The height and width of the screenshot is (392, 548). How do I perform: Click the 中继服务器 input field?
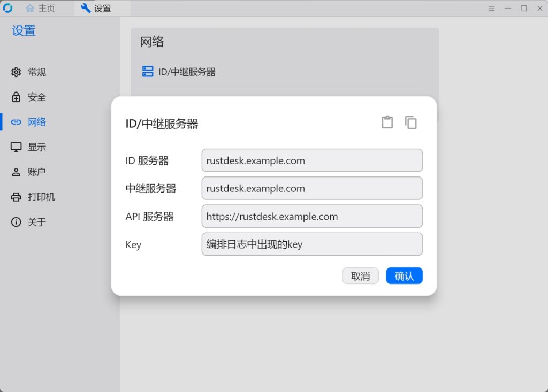pyautogui.click(x=312, y=188)
